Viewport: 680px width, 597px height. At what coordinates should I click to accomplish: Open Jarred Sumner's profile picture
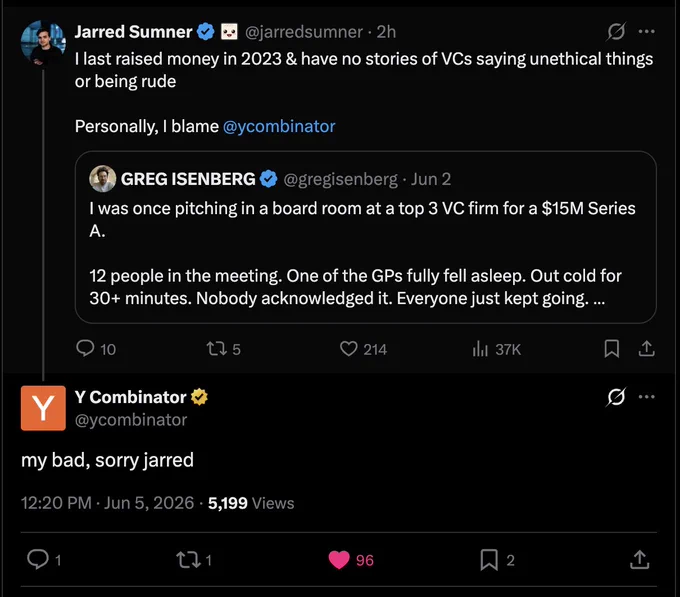tap(43, 43)
